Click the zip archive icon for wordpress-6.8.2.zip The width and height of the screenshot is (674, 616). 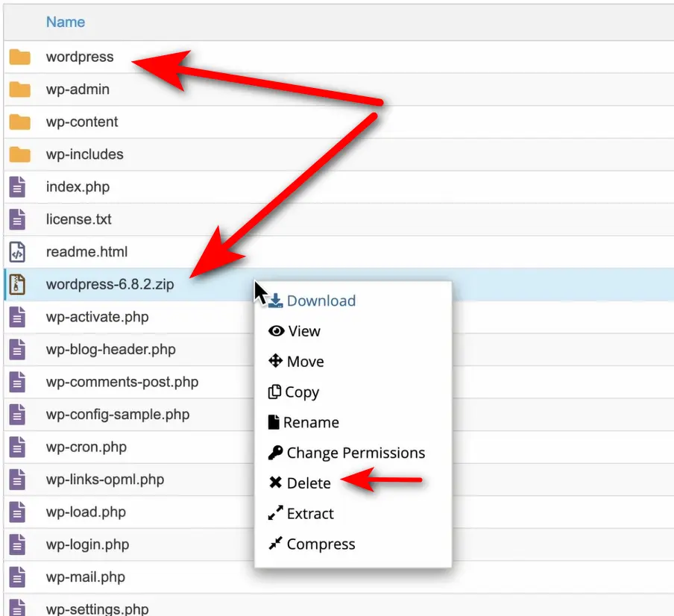click(17, 284)
